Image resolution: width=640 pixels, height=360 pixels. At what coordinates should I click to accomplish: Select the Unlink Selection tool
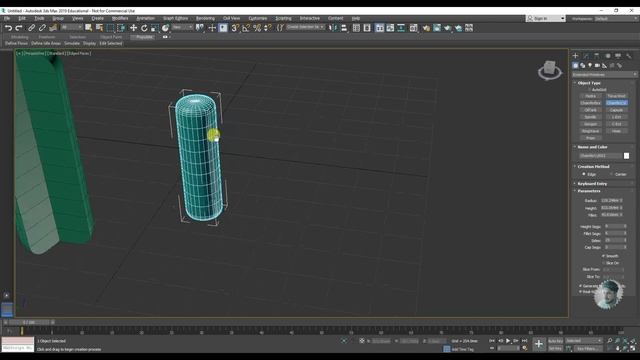tap(42, 28)
